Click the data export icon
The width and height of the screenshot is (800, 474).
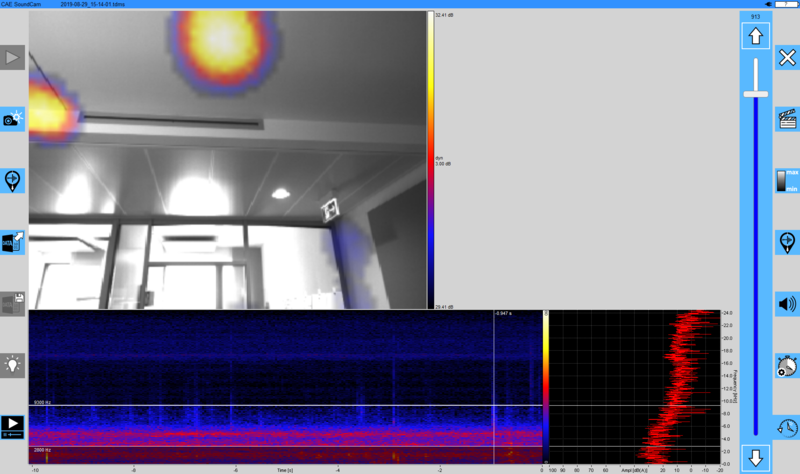(12, 242)
